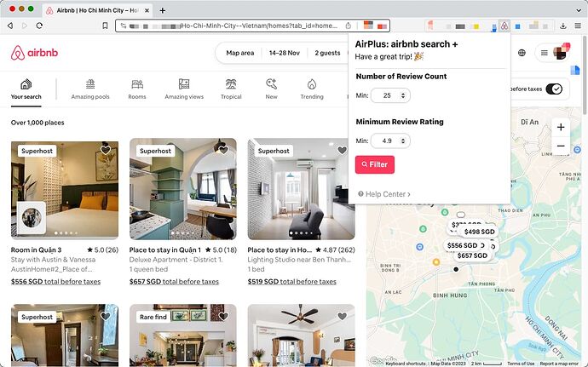This screenshot has width=588, height=367.
Task: Heart the Lighting Studio listing
Action: pos(342,150)
